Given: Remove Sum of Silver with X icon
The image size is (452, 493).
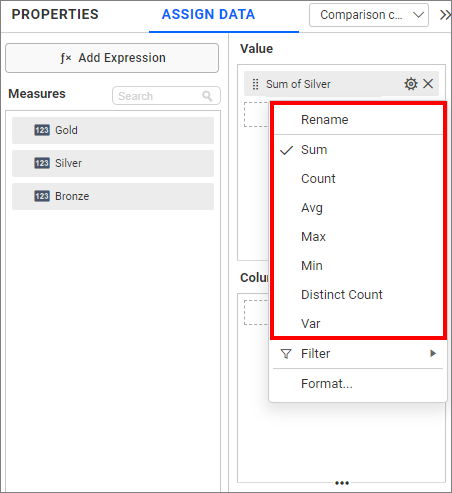Looking at the screenshot, I should pos(428,84).
